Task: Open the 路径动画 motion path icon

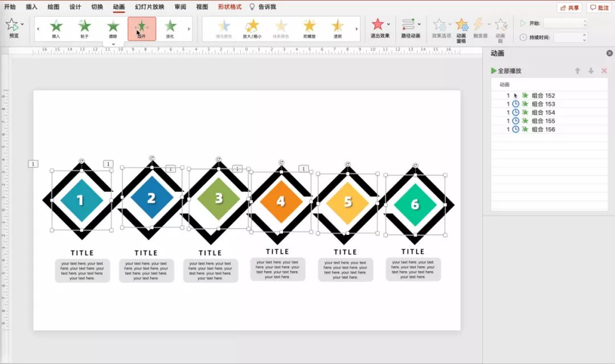Action: [x=408, y=24]
